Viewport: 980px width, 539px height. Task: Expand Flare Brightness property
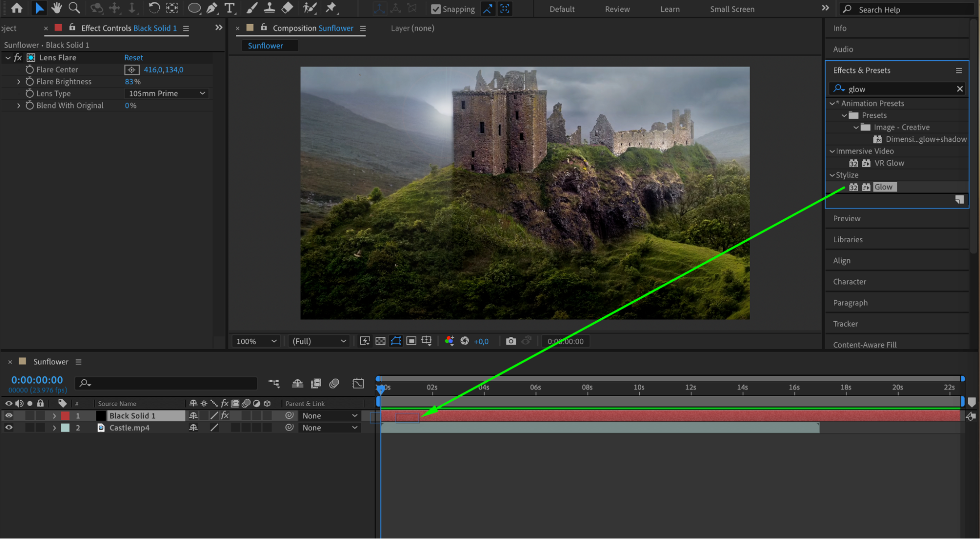pos(19,82)
